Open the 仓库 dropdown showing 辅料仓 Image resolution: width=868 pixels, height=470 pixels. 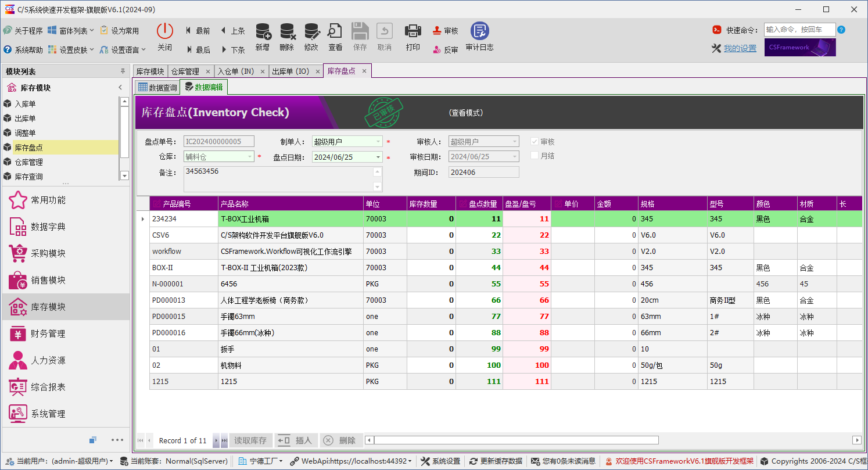pyautogui.click(x=219, y=157)
